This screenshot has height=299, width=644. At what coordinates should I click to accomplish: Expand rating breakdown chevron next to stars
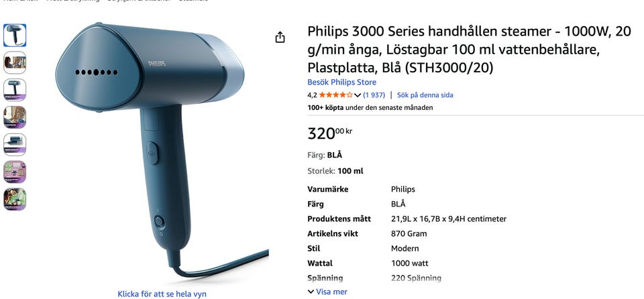tap(358, 95)
